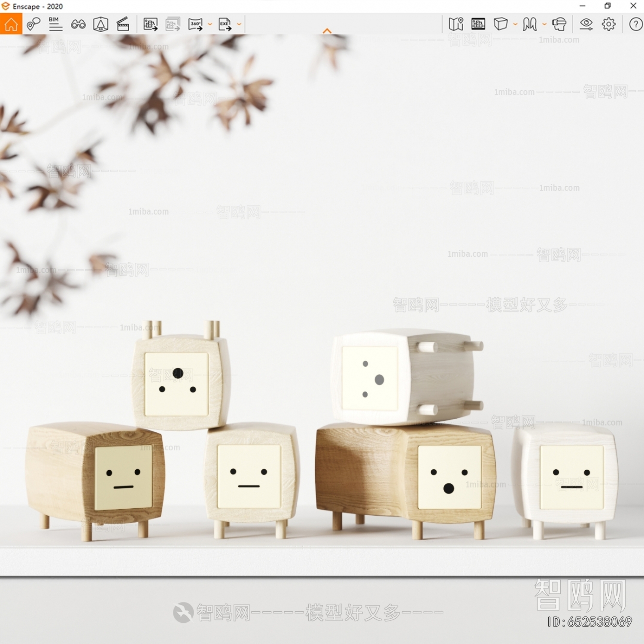The image size is (644, 644).
Task: Expand the 360° panorama export dropdown arrow
Action: pos(210,24)
